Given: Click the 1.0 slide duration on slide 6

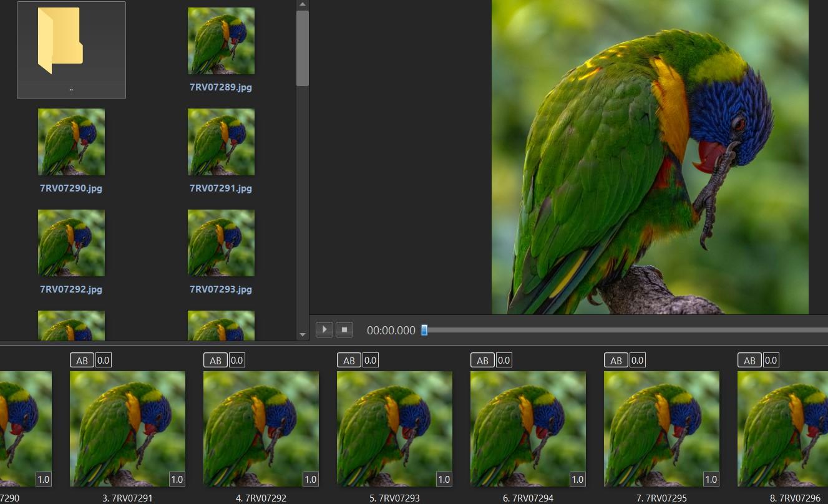Looking at the screenshot, I should 578,479.
